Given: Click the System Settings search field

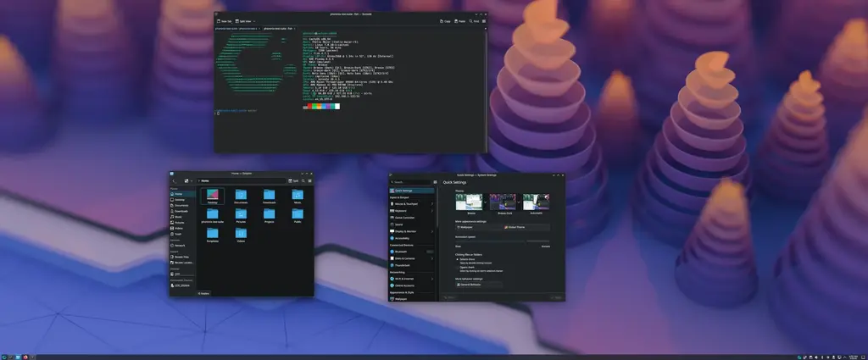Looking at the screenshot, I should [410, 182].
